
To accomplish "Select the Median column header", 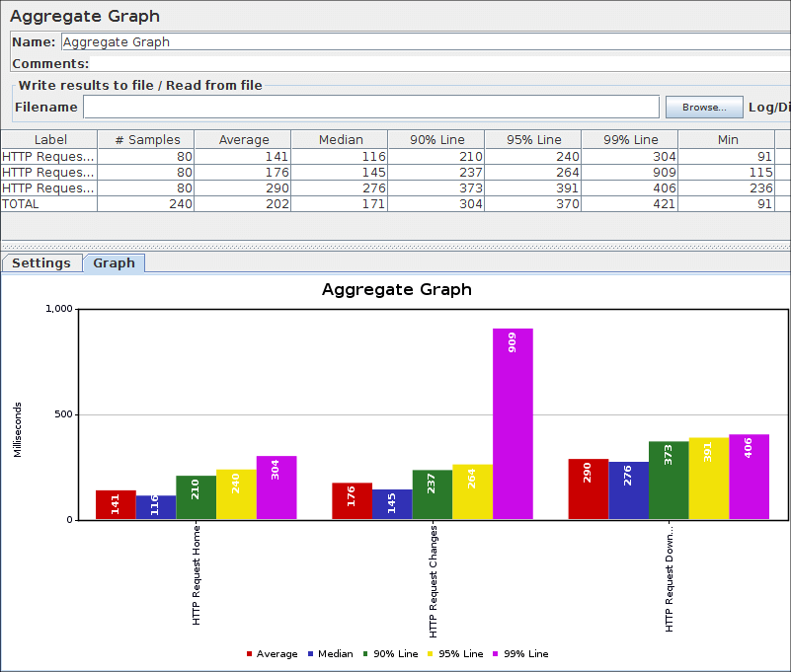I will tap(340, 140).
